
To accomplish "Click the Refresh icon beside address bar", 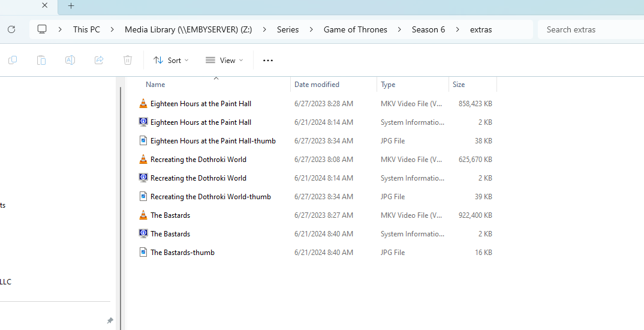I will pyautogui.click(x=11, y=29).
